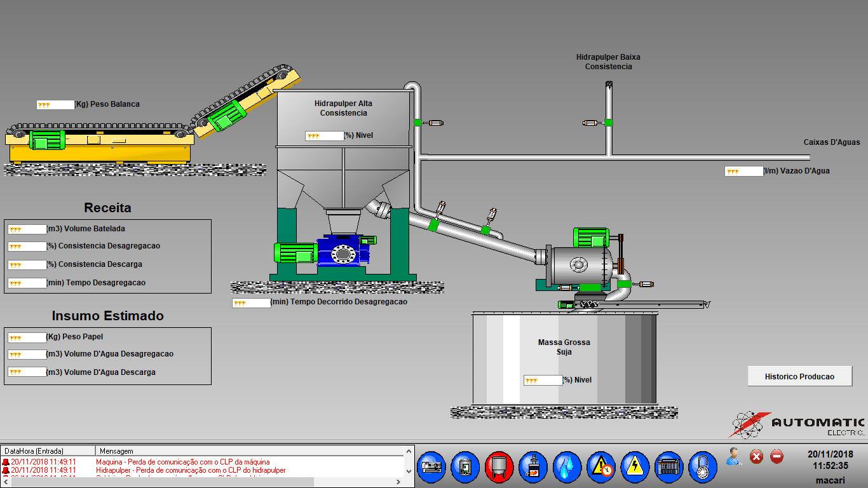Sort alarms by DataHora (Entrada) column

click(x=48, y=451)
